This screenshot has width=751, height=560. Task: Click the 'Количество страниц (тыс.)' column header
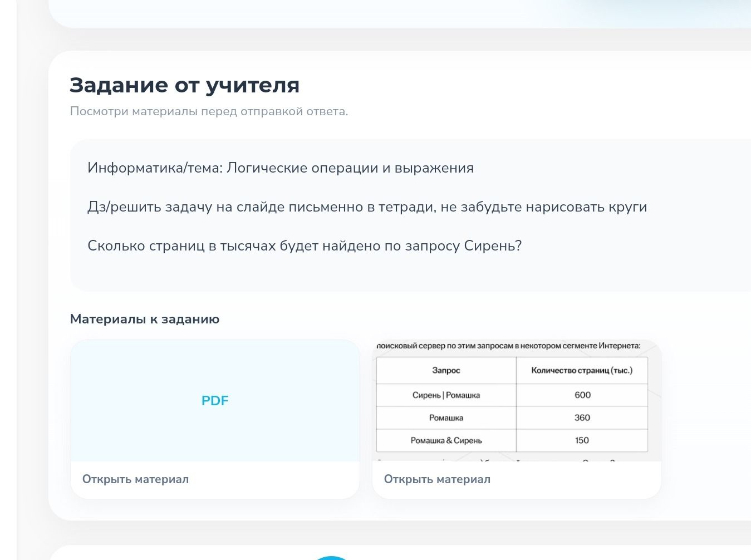pos(582,370)
